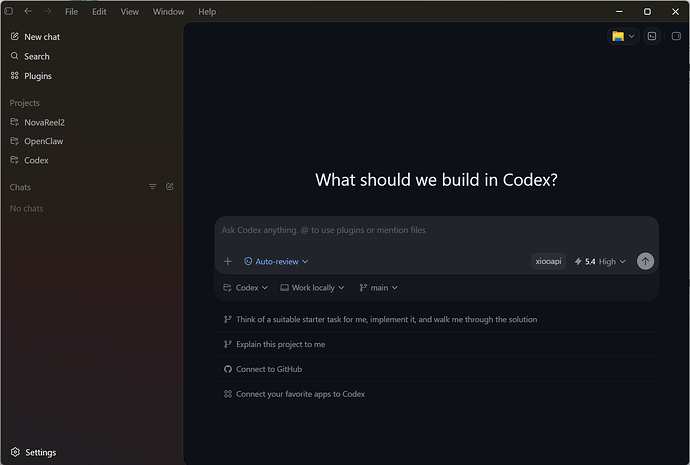The height and width of the screenshot is (465, 690).
Task: Click the Projects section heading
Action: click(x=25, y=103)
